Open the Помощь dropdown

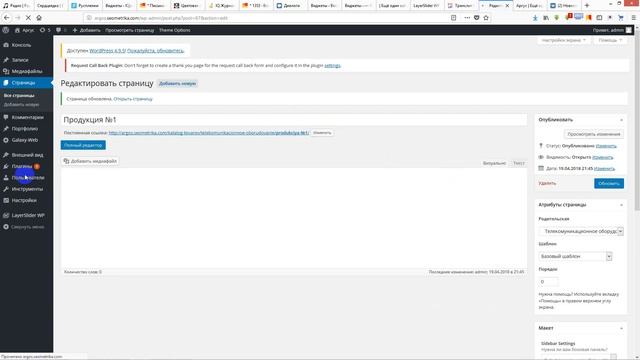pyautogui.click(x=610, y=40)
